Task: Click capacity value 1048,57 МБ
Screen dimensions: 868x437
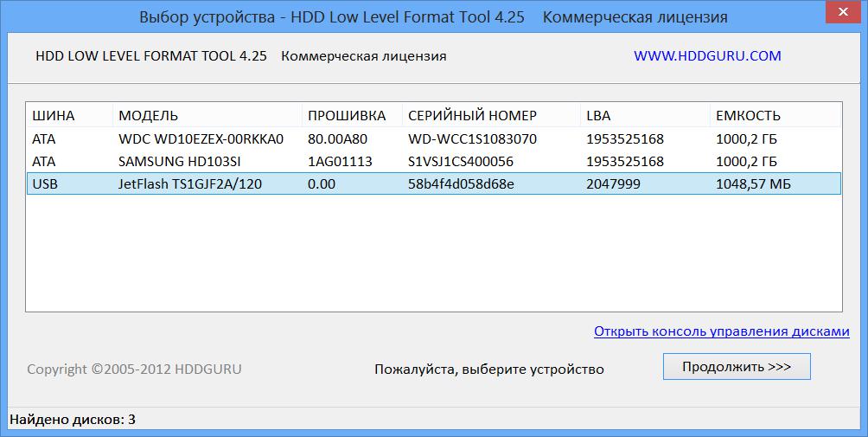Action: [x=753, y=183]
